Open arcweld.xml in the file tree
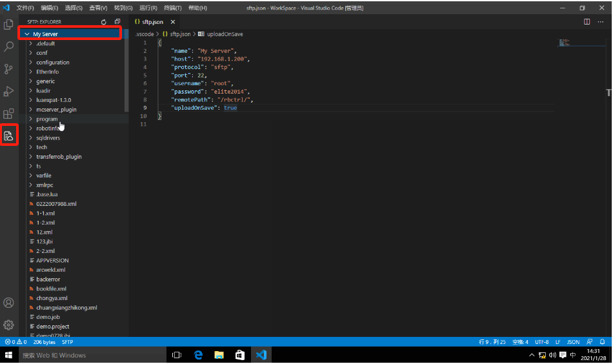The width and height of the screenshot is (613, 364). click(51, 270)
